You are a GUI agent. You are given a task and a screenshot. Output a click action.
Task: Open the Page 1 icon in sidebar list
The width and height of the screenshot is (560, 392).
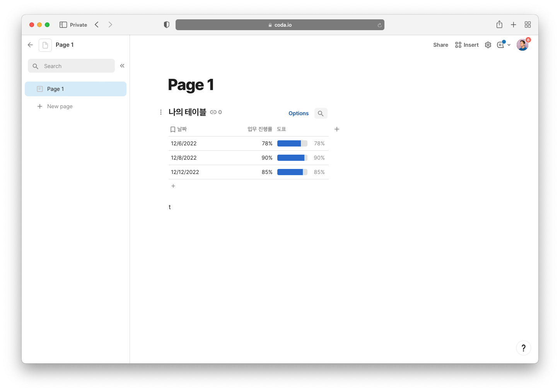coord(40,89)
